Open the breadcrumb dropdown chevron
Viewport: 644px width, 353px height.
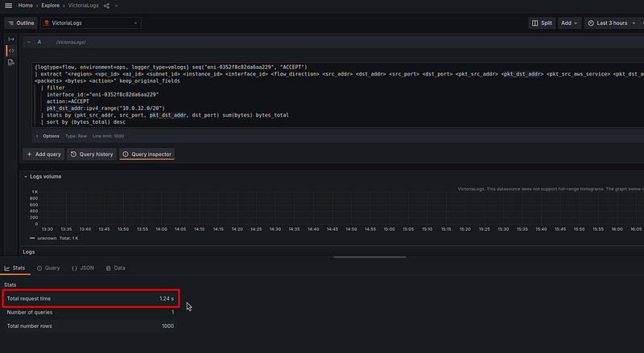coord(116,6)
